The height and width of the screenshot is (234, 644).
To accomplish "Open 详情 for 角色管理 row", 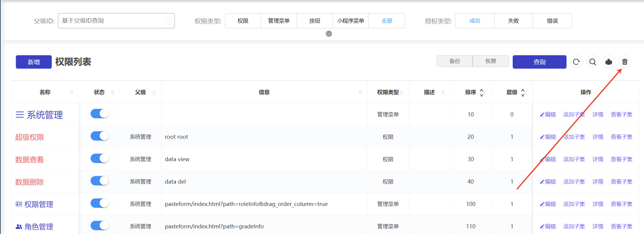I will click(x=598, y=226).
